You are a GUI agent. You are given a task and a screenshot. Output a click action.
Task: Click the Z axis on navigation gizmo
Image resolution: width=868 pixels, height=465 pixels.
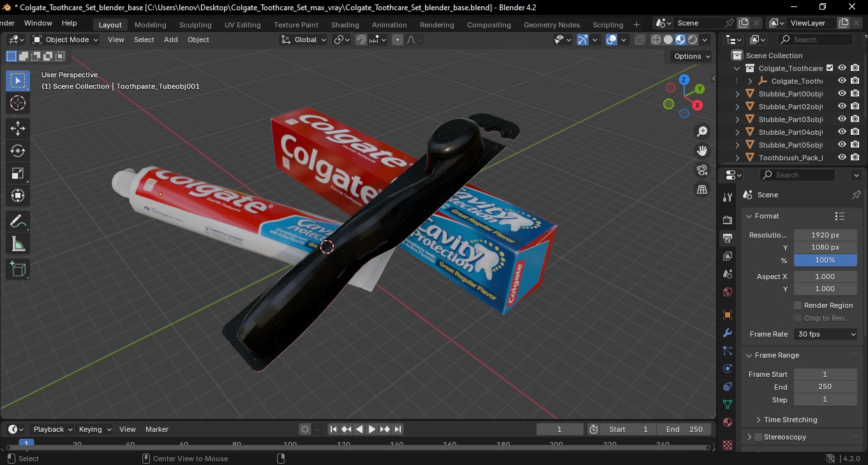(x=684, y=80)
